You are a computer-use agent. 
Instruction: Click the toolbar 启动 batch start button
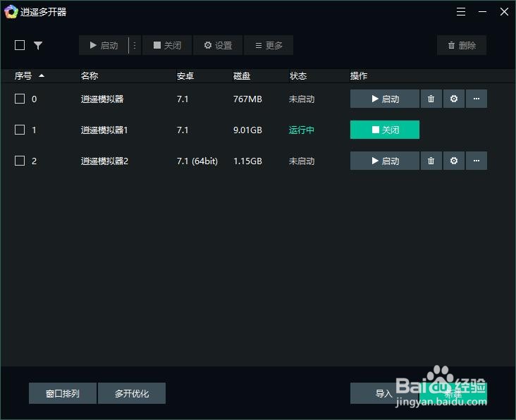click(x=104, y=45)
